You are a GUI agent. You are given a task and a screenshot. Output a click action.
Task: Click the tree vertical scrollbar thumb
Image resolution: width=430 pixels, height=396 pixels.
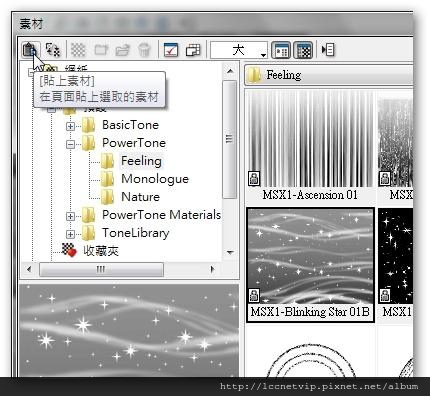[229, 139]
